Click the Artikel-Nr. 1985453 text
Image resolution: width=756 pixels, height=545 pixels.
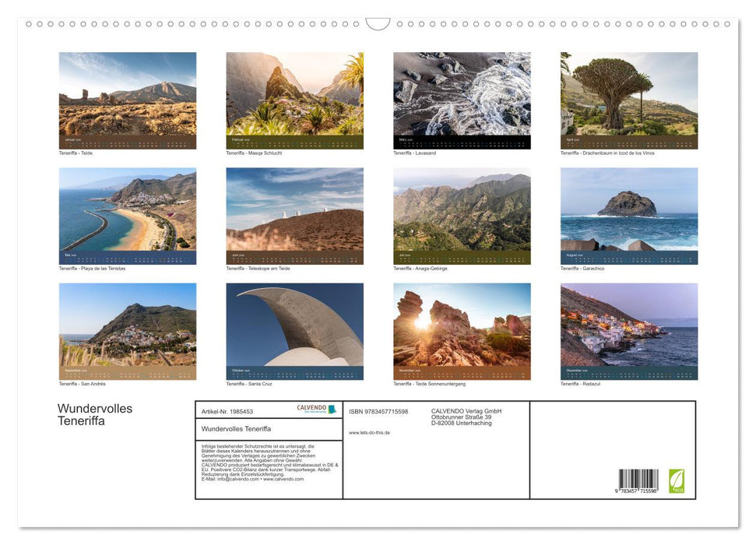click(227, 410)
